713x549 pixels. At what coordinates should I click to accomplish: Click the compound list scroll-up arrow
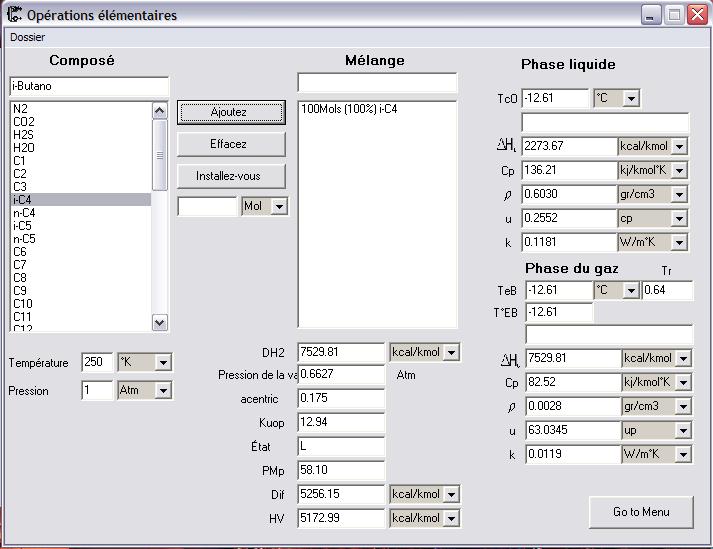tap(160, 111)
